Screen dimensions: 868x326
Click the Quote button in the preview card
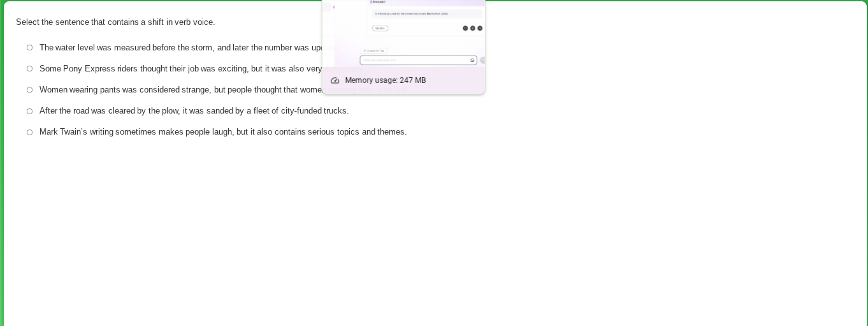coord(380,28)
